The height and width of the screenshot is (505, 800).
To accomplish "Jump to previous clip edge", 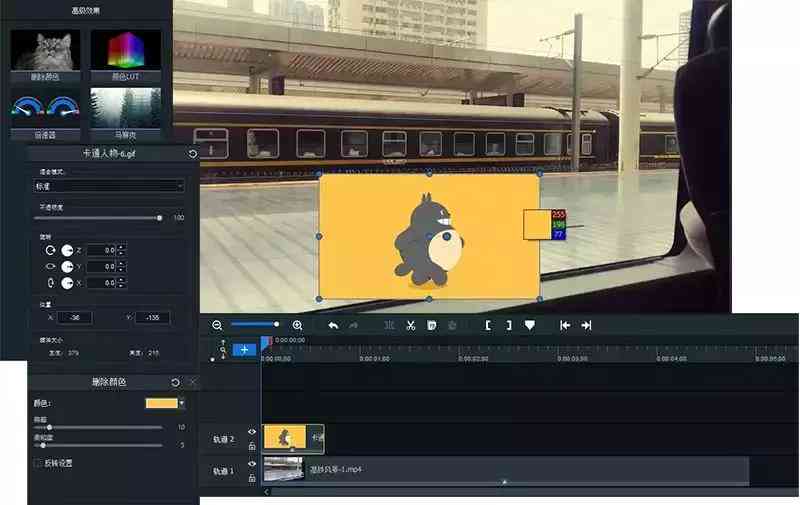I will click(x=565, y=325).
